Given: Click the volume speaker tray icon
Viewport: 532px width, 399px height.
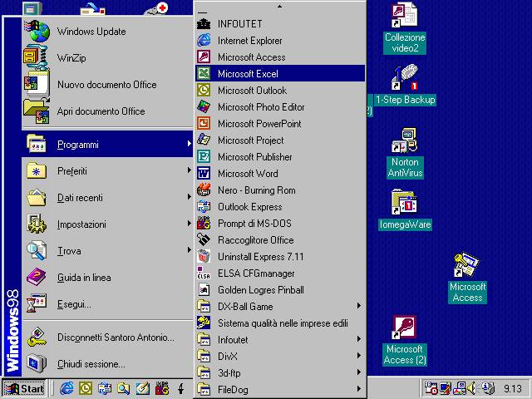Looking at the screenshot, I should pyautogui.click(x=471, y=388).
